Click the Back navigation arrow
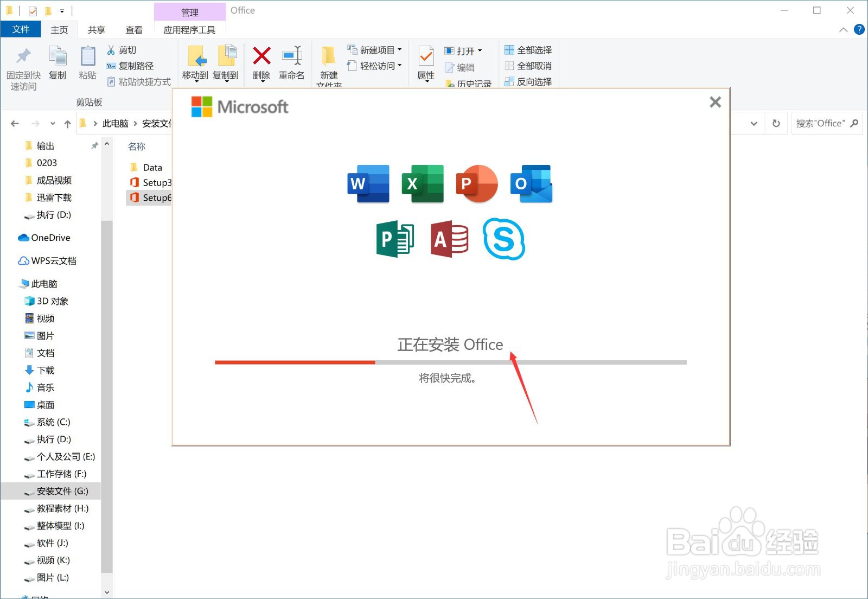868x599 pixels. click(15, 124)
